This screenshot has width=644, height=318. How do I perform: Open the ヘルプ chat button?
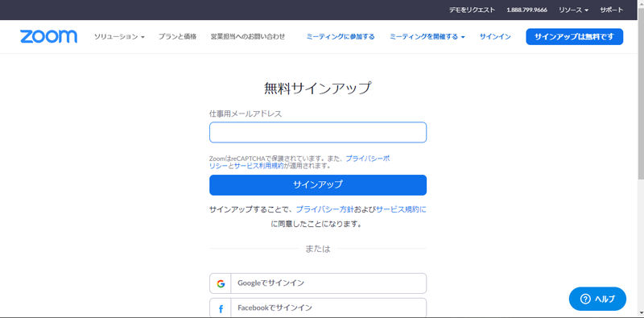click(597, 299)
